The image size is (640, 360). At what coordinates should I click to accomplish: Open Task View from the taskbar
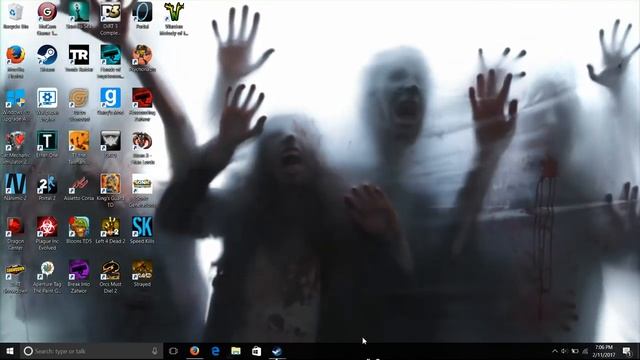click(173, 351)
